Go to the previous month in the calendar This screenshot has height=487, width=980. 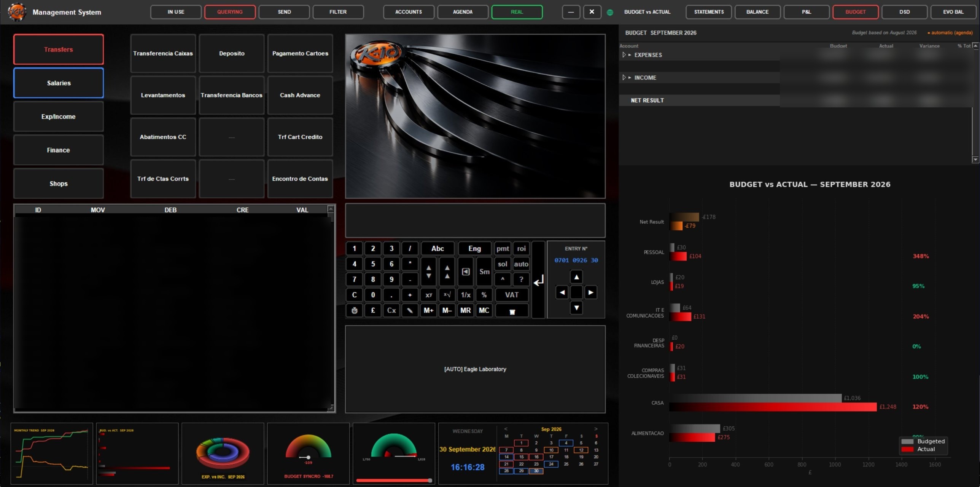506,429
